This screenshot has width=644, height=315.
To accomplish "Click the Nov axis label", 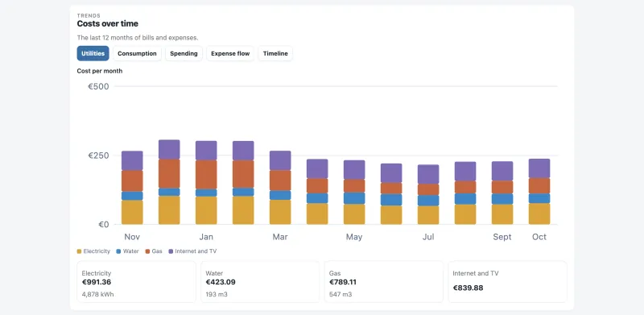I will tap(132, 237).
